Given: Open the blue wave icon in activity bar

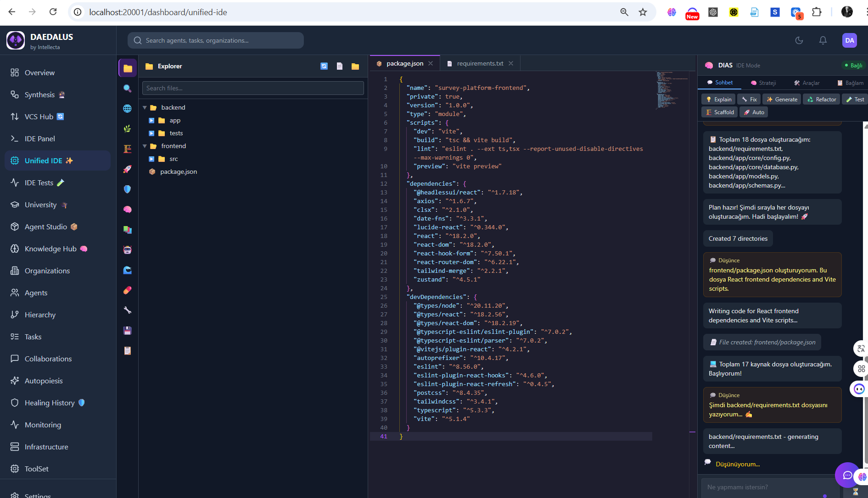Looking at the screenshot, I should point(128,270).
